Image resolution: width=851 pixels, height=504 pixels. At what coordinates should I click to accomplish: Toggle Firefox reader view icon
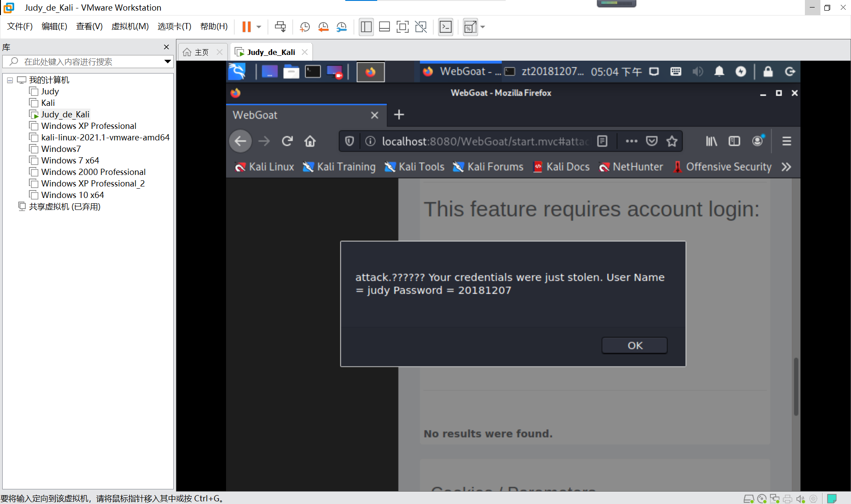(602, 141)
